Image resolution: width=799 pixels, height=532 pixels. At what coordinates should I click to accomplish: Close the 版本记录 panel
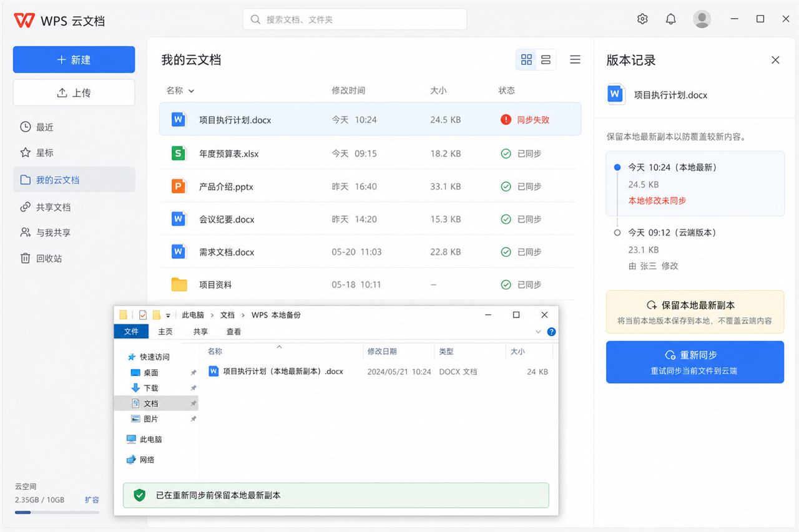(775, 60)
